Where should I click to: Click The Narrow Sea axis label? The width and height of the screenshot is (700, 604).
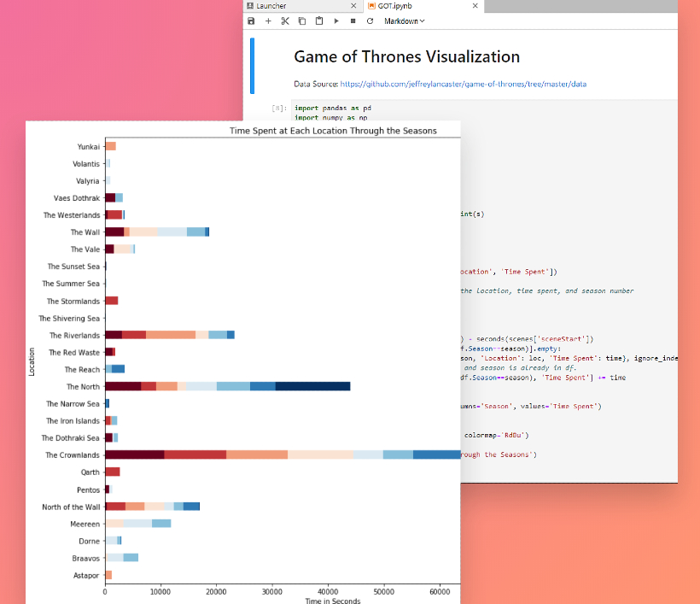pyautogui.click(x=73, y=404)
